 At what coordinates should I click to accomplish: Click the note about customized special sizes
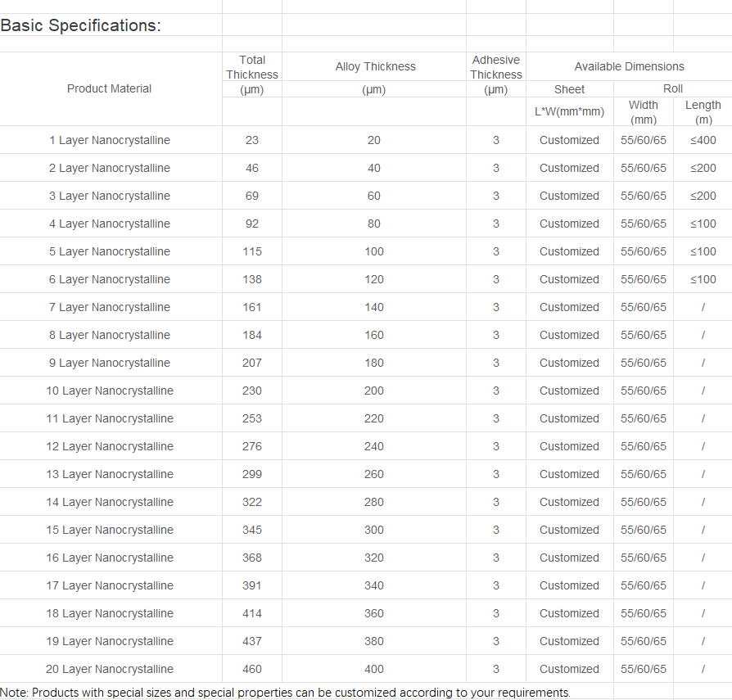(285, 693)
